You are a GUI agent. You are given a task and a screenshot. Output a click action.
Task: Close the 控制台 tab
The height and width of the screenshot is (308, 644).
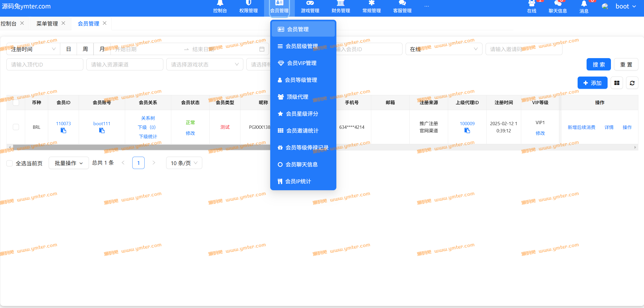click(x=22, y=23)
